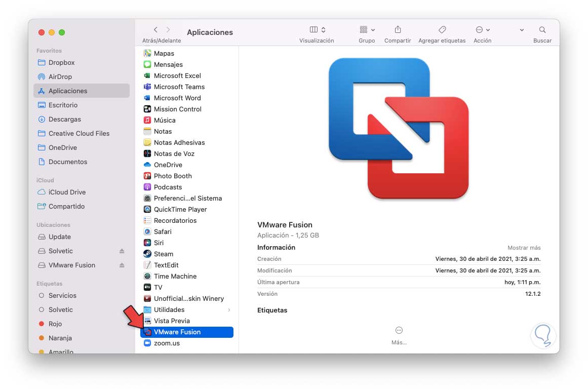Eject the Solvetic volume
This screenshot has width=588, height=391.
click(122, 251)
